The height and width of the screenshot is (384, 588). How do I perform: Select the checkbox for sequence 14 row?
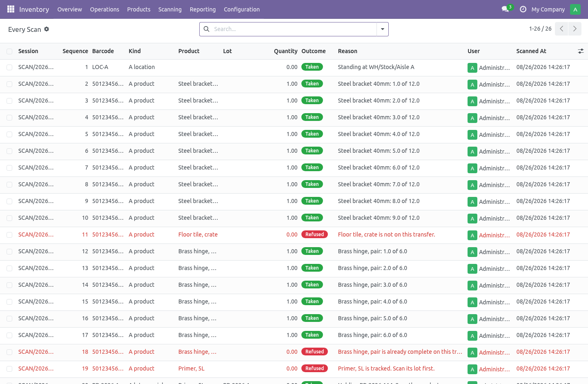[x=9, y=285]
